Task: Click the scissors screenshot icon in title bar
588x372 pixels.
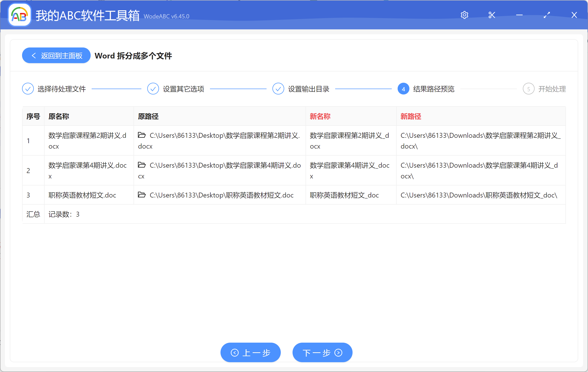Action: pyautogui.click(x=492, y=15)
